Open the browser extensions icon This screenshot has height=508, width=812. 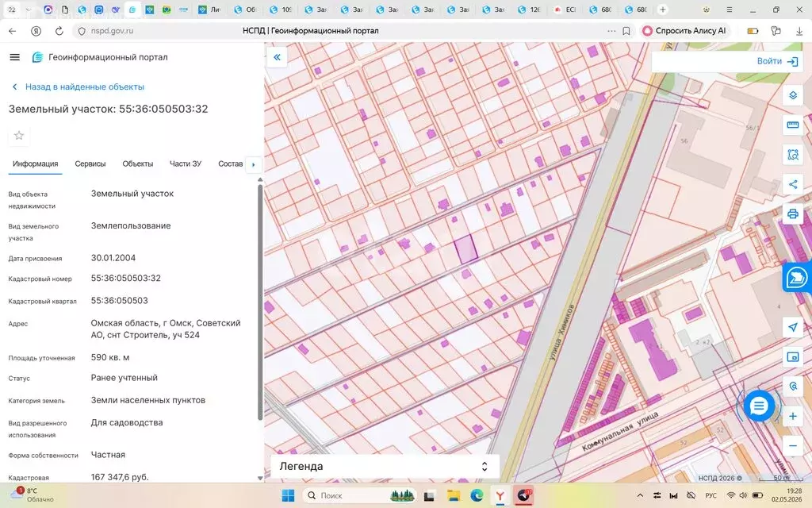776,31
